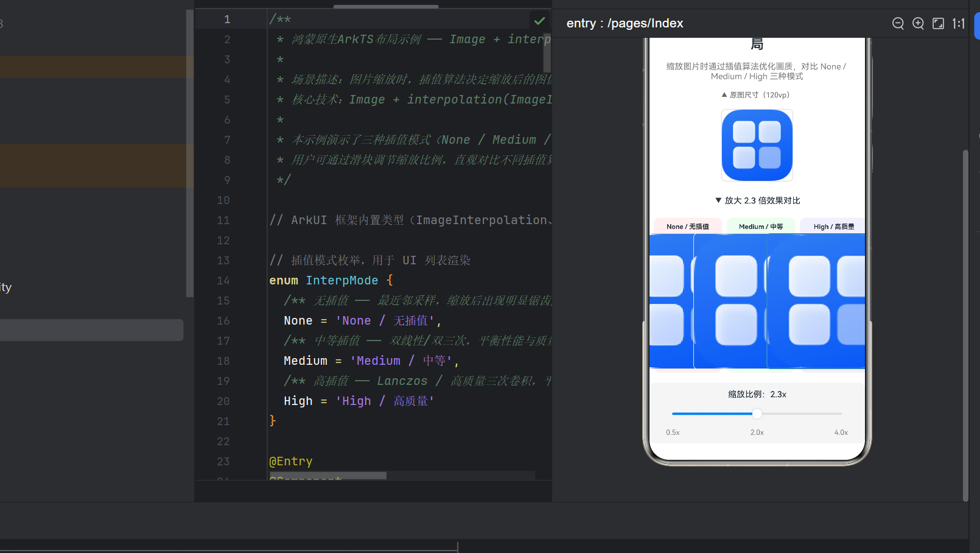
Task: Click the enlarged None interpolation image
Action: pos(671,301)
